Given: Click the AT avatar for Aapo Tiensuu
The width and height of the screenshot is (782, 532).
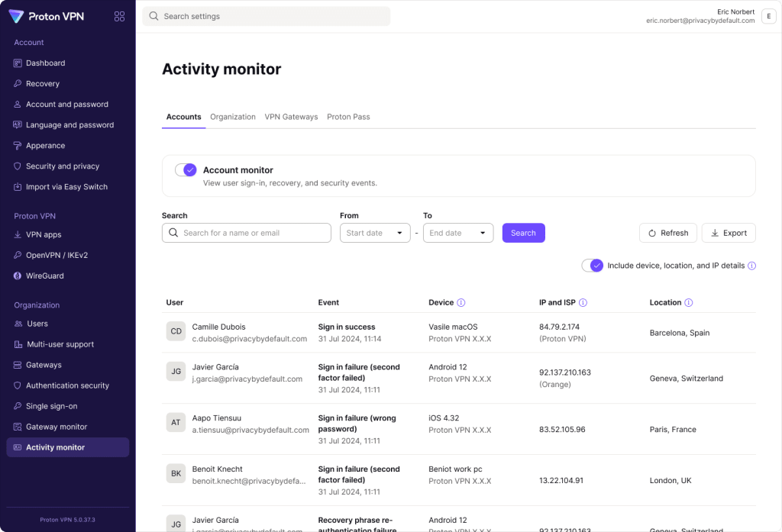Looking at the screenshot, I should click(x=176, y=422).
